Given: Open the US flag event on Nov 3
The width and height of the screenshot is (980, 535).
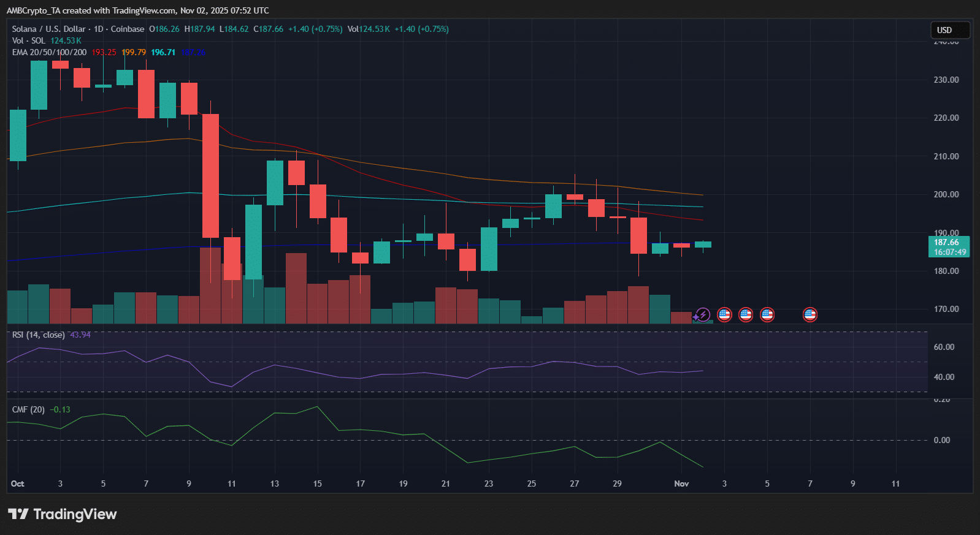Looking at the screenshot, I should click(x=724, y=315).
